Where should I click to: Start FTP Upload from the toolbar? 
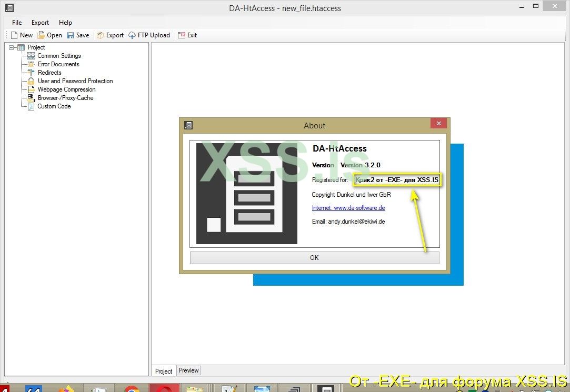tap(149, 35)
